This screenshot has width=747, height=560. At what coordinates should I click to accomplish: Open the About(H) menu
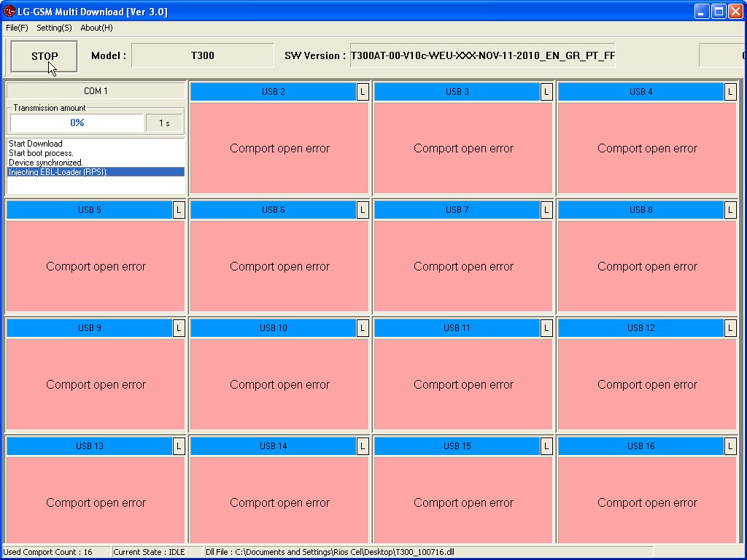tap(97, 28)
